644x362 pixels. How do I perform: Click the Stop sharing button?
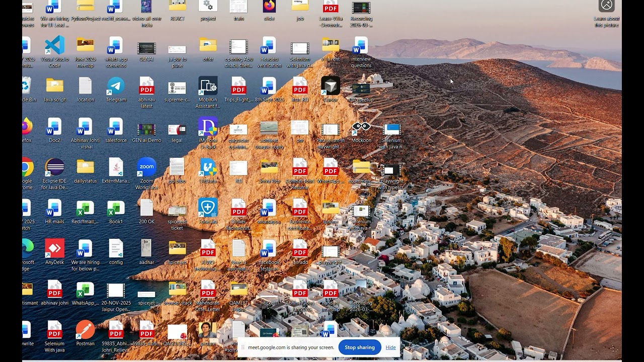[x=360, y=347]
